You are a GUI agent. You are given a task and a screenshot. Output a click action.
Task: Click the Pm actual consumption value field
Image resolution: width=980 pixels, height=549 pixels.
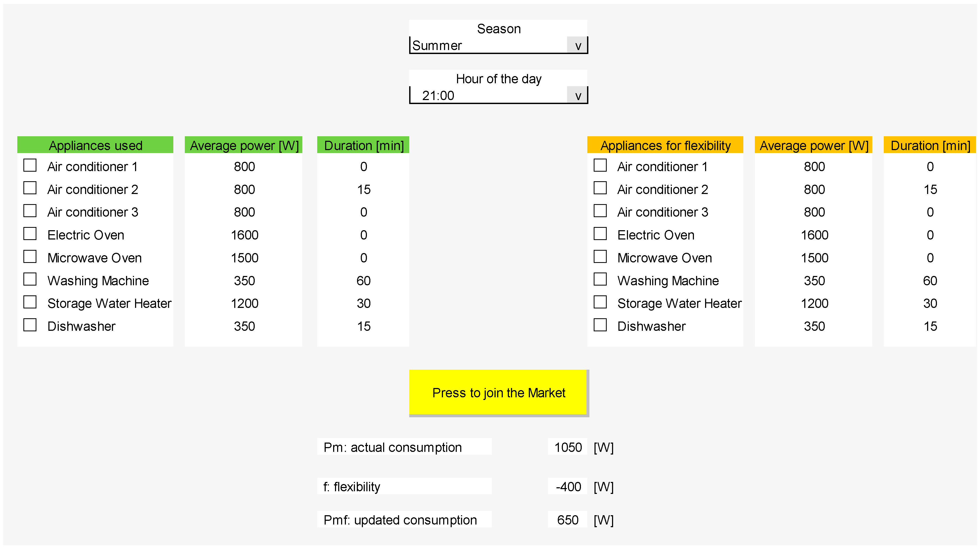click(567, 447)
